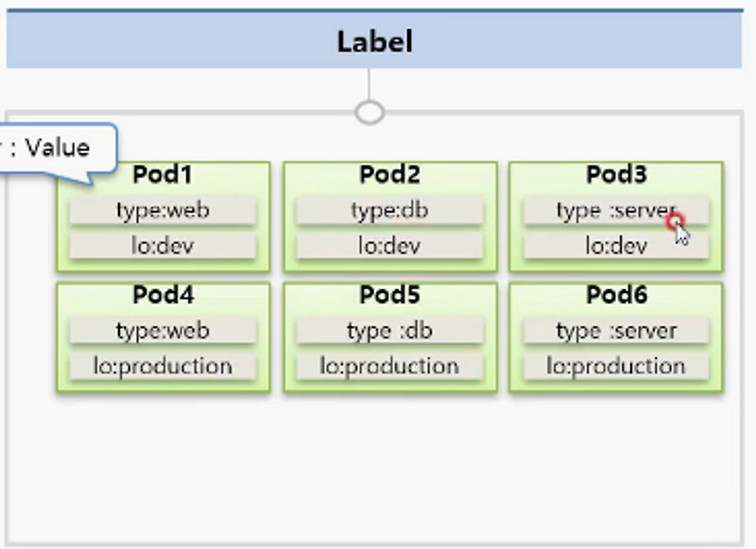Click type:db label in Pod2
Image resolution: width=756 pixels, height=549 pixels.
(389, 211)
